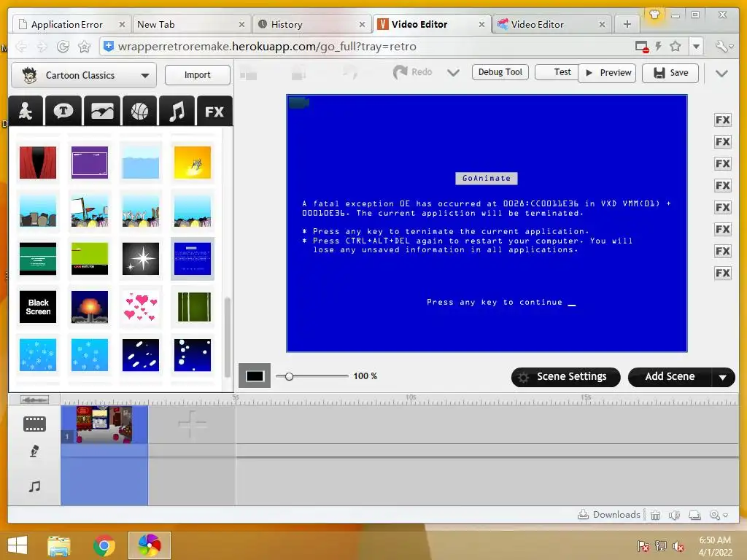The height and width of the screenshot is (560, 747).
Task: Click the speaker icon in browser status bar
Action: coord(674,515)
